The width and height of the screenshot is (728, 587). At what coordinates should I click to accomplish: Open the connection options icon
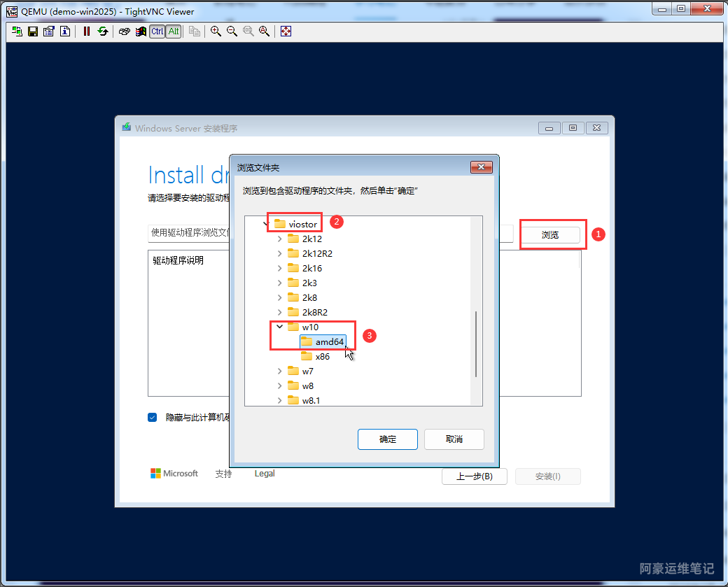(49, 31)
